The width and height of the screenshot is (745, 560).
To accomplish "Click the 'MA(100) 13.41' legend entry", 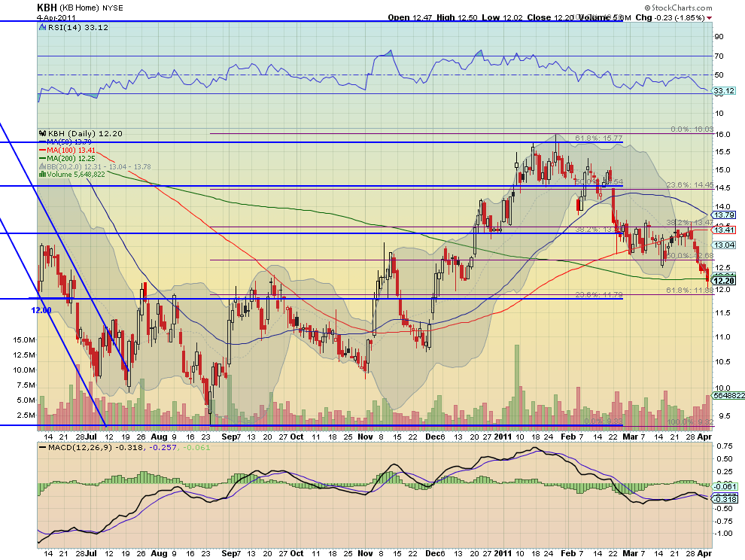I will coord(71,151).
